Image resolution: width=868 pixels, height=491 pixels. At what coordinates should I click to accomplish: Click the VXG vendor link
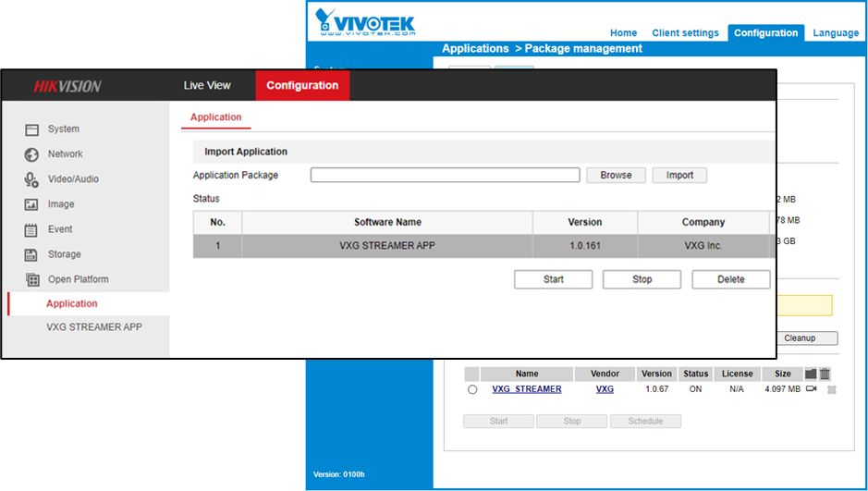click(605, 389)
